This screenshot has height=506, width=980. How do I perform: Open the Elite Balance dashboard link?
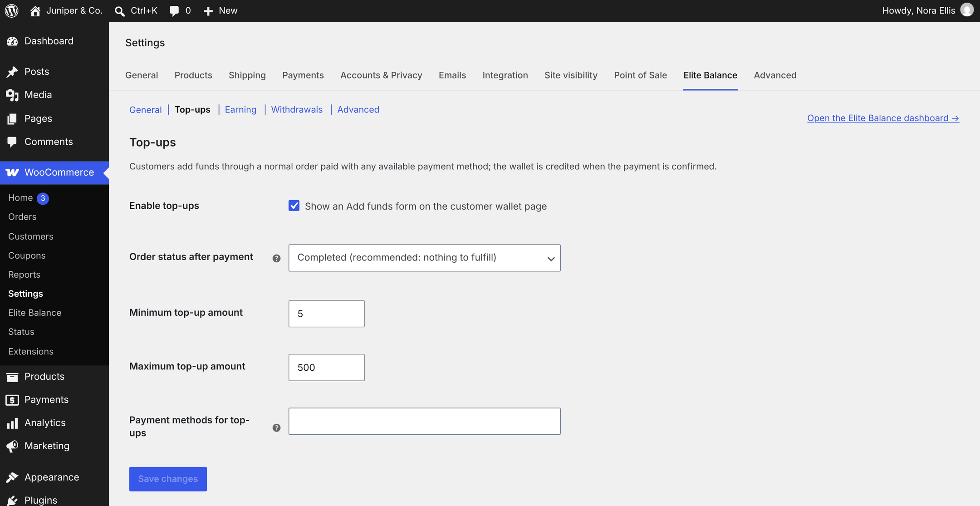click(x=883, y=118)
